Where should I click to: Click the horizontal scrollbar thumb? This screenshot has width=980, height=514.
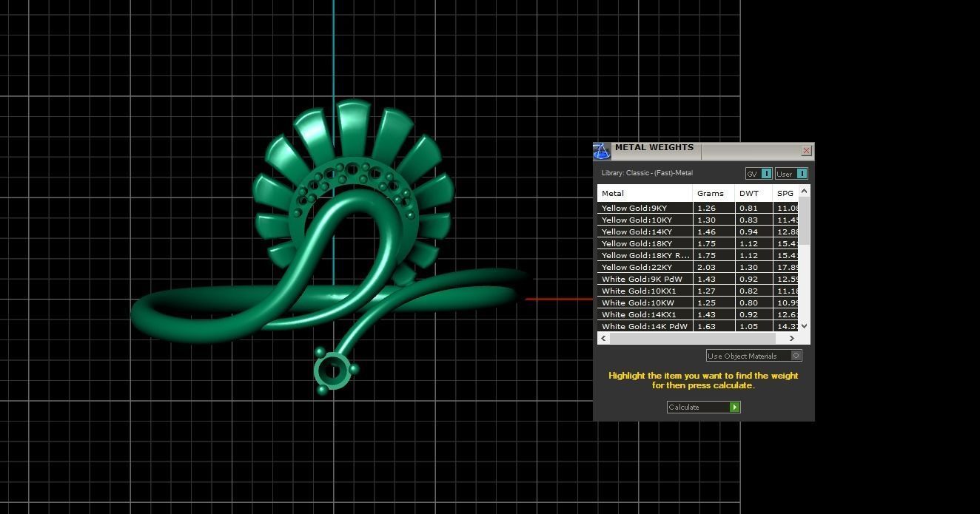click(x=692, y=338)
